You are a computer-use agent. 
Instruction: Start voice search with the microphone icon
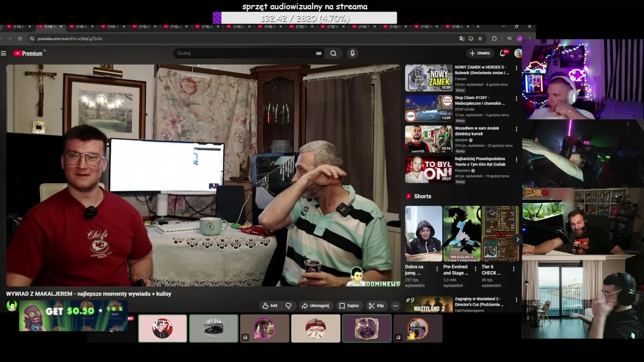point(352,53)
